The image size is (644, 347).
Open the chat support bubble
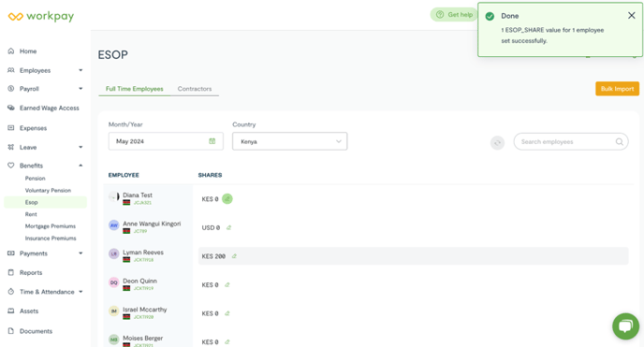coord(625,326)
